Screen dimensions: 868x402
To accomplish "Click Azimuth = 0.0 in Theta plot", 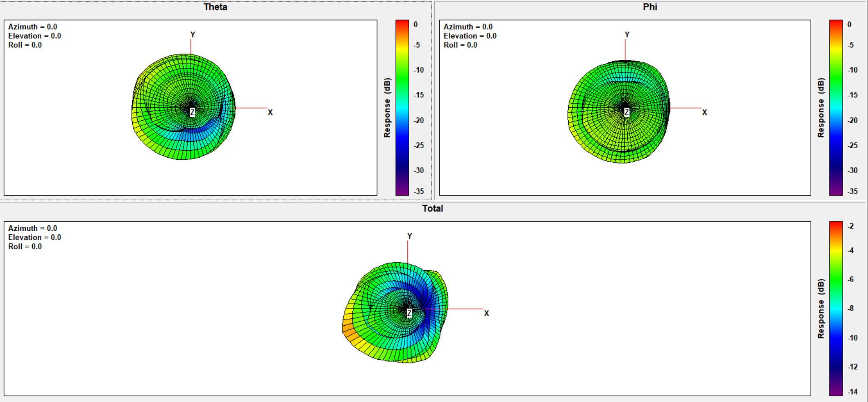I will tap(33, 27).
